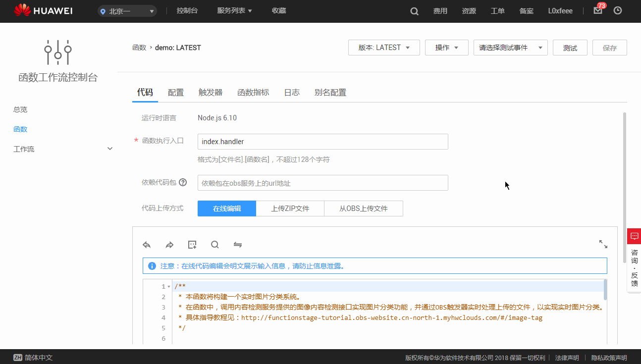Click the index.handler function entry field

coord(322,142)
